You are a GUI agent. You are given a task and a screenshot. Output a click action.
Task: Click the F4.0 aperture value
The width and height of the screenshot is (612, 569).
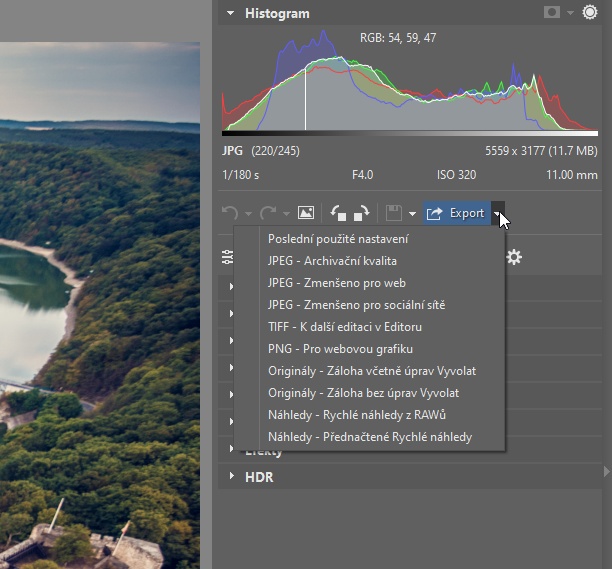tap(363, 175)
